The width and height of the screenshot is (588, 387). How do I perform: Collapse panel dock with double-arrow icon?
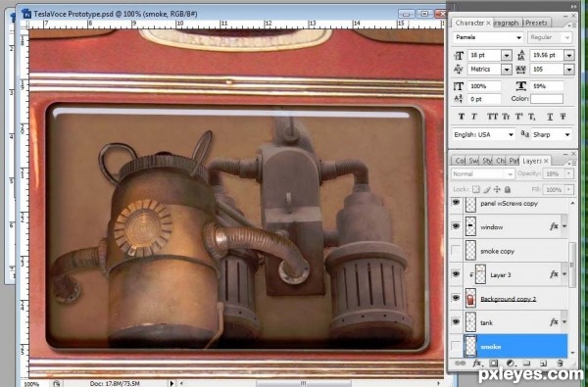[573, 6]
